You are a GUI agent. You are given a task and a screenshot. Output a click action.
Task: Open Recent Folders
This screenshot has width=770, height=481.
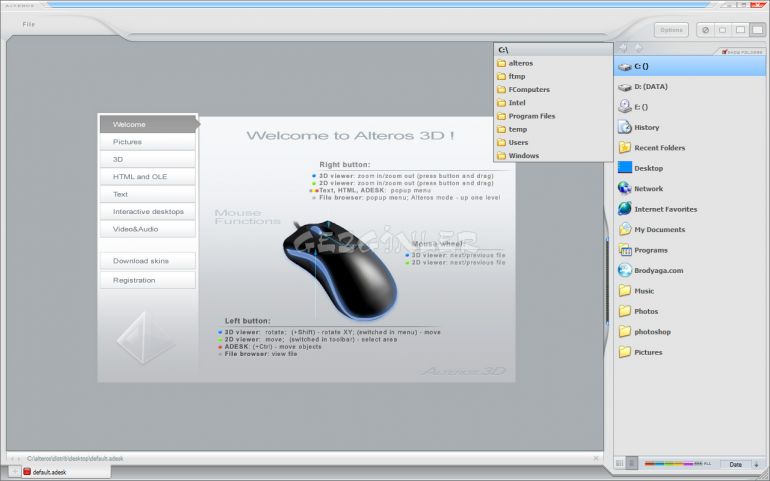tap(689, 148)
